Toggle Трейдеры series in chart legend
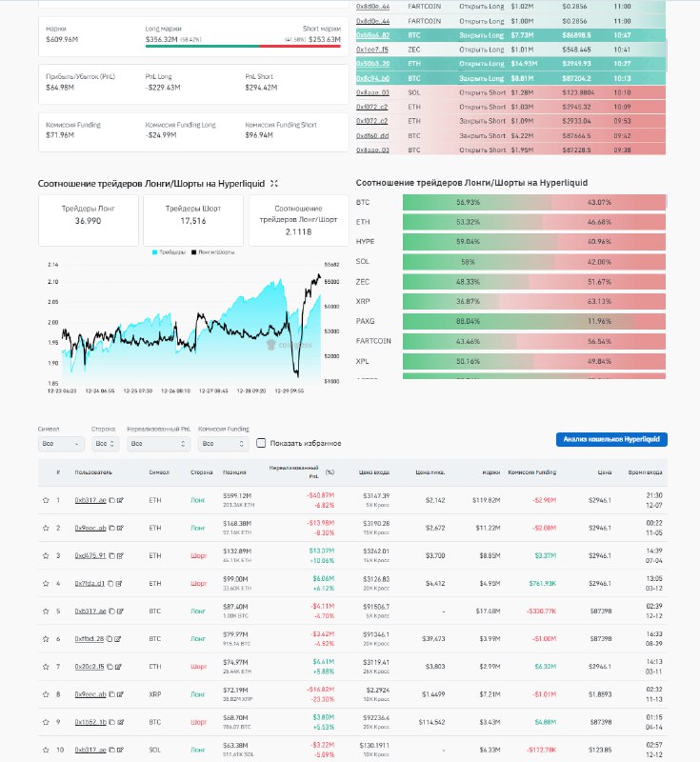The height and width of the screenshot is (762, 700). point(170,252)
